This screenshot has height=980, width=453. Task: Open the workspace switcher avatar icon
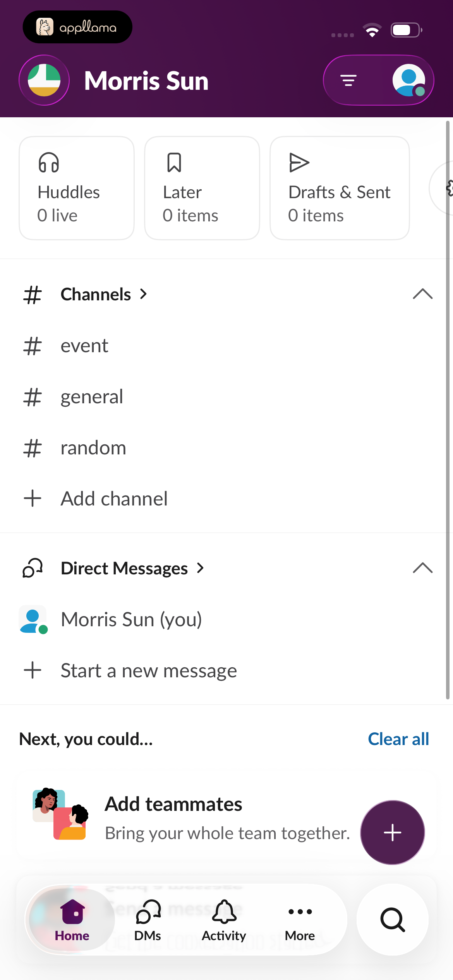(44, 81)
